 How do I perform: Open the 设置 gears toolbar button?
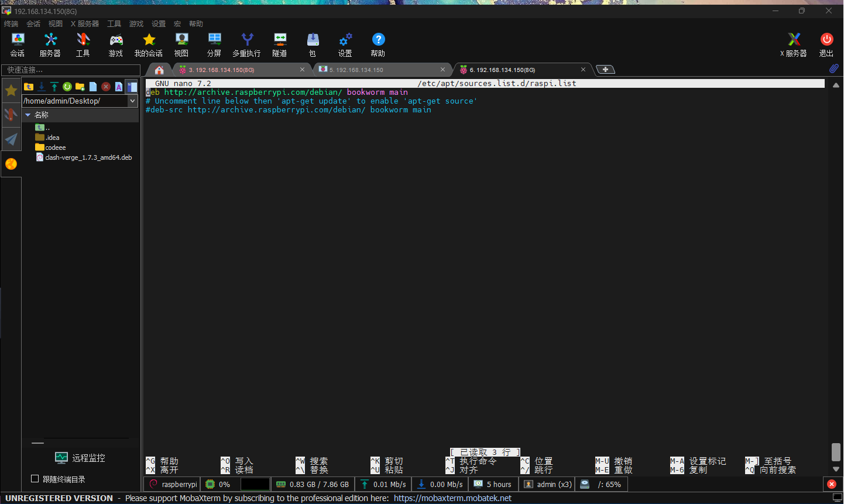345,45
